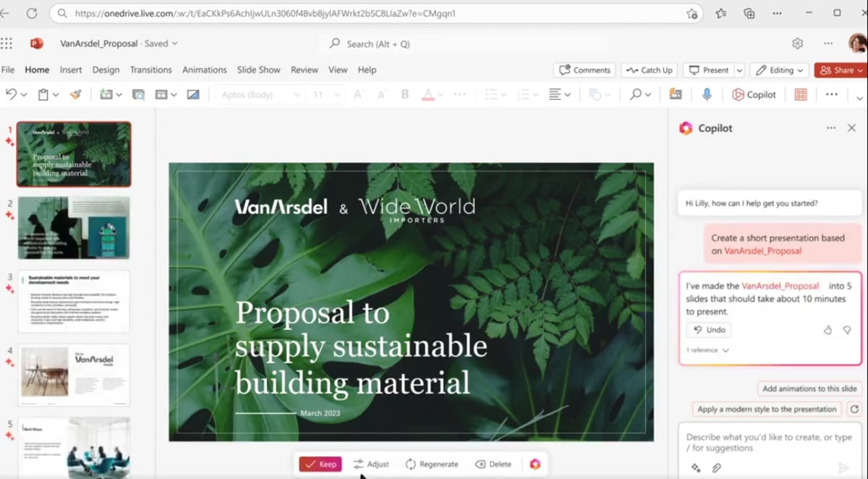Screen dimensions: 868x479
Task: Click the font color swatch button
Action: point(428,95)
